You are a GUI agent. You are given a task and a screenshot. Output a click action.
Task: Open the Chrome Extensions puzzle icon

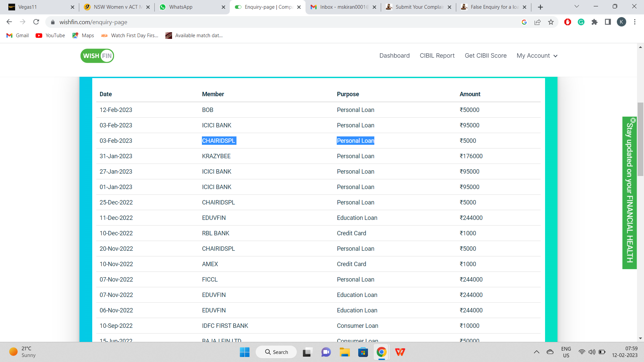[x=594, y=22]
